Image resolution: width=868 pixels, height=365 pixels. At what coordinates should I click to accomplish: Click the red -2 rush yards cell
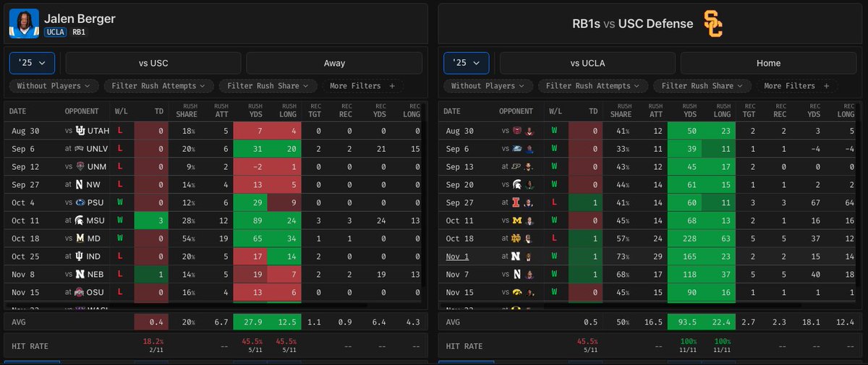click(x=250, y=167)
